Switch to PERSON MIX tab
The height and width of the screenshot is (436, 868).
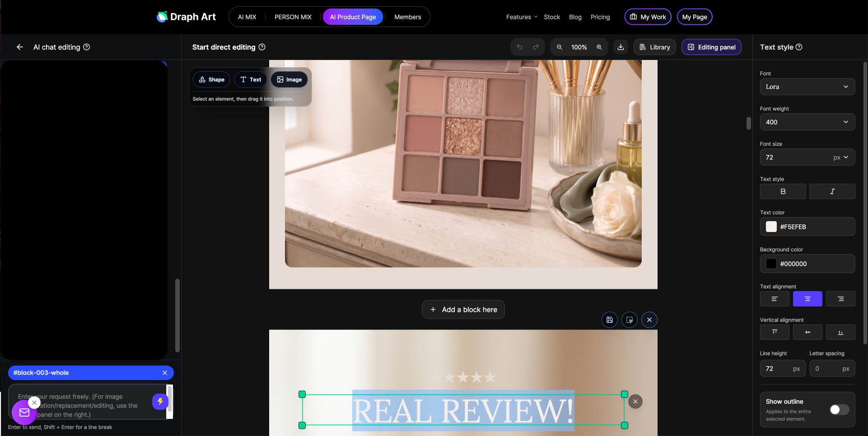coord(293,17)
